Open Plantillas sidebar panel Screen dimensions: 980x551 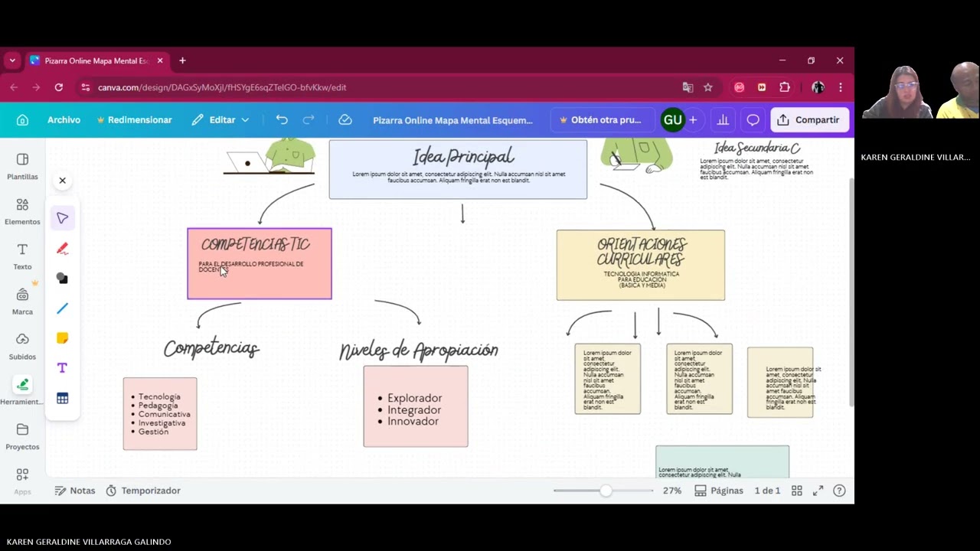click(x=22, y=166)
